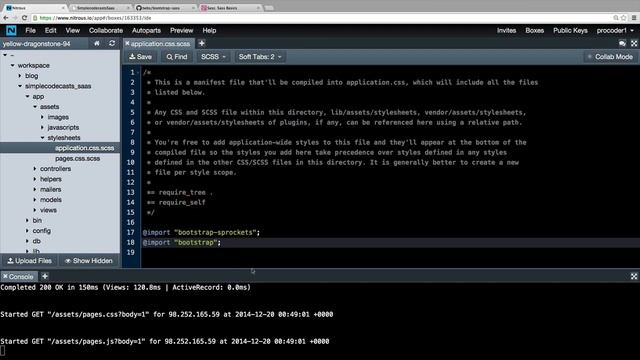Expand the helpers folder

click(35, 179)
